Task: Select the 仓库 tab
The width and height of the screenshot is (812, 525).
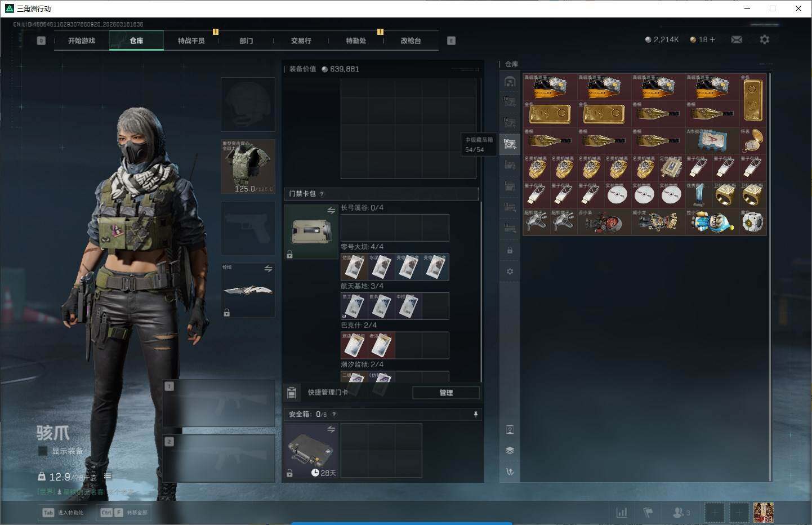Action: coord(136,41)
